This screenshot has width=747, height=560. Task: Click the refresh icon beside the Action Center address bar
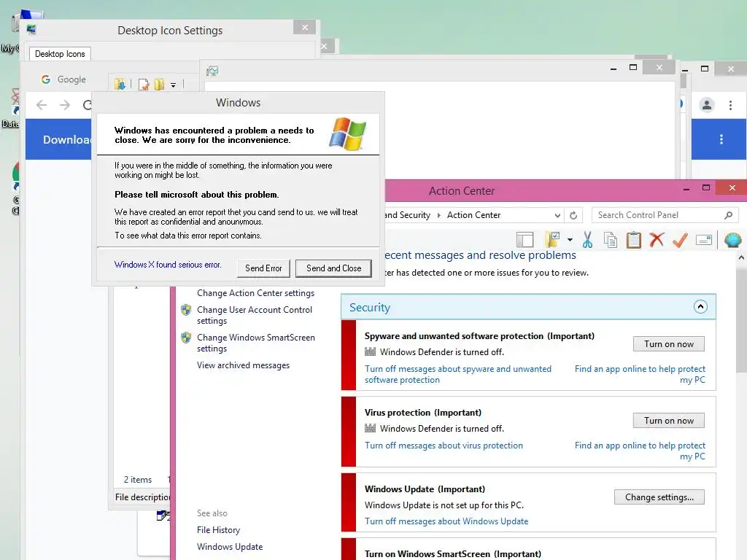[x=573, y=215]
